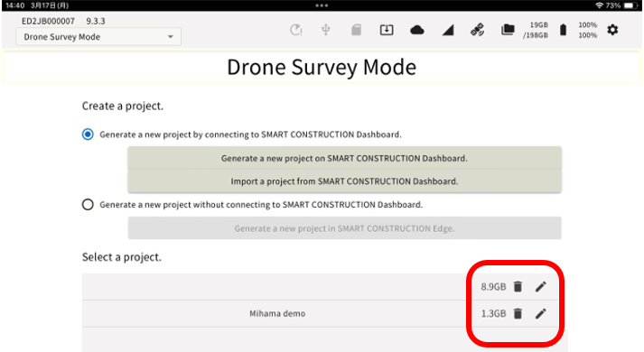Screen dimensions: 644x352
Task: Open the storage folder icon
Action: click(x=508, y=30)
